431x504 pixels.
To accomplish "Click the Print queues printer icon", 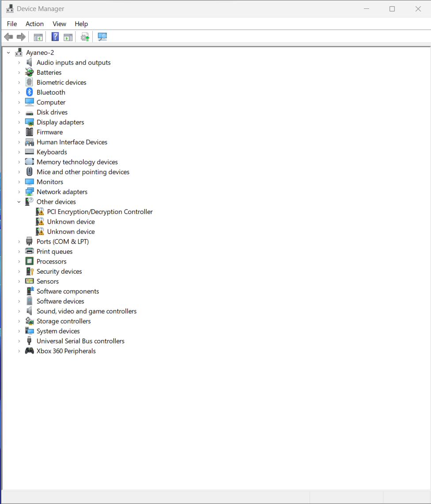I will point(30,252).
